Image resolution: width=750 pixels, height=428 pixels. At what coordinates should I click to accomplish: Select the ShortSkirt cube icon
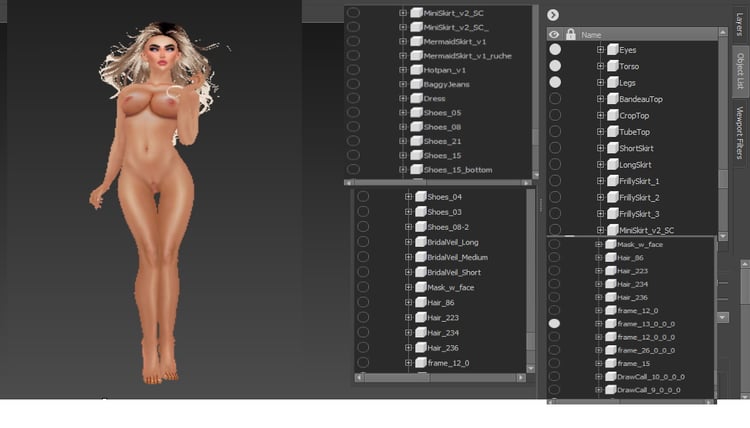613,148
